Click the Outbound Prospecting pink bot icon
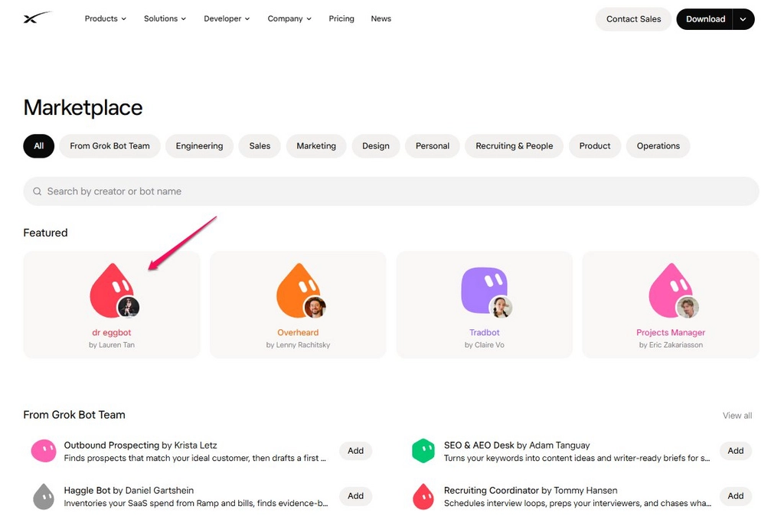The height and width of the screenshot is (532, 784). tap(44, 451)
